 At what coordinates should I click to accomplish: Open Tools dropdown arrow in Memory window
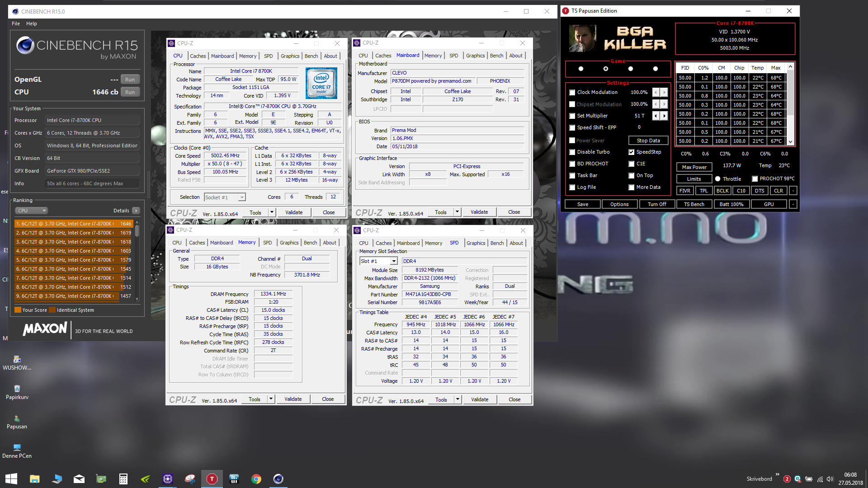point(271,399)
